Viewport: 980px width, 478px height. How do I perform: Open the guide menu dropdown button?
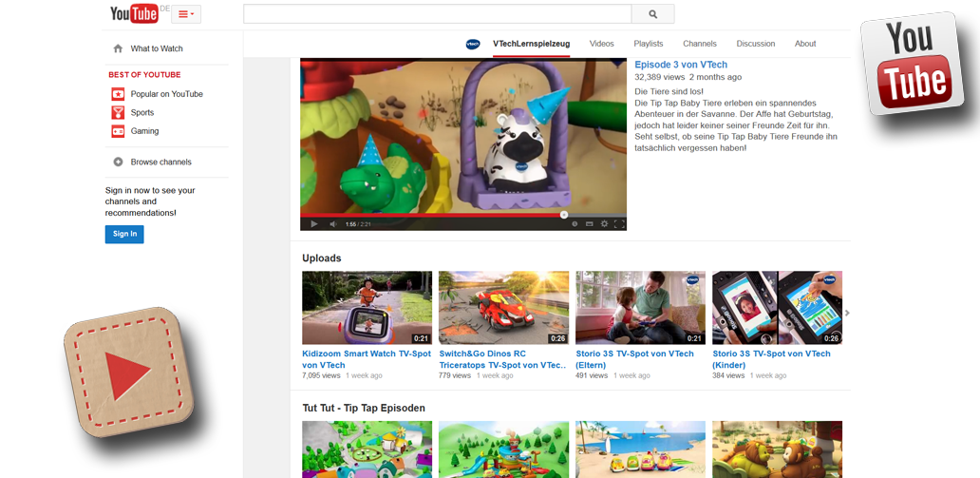[186, 14]
